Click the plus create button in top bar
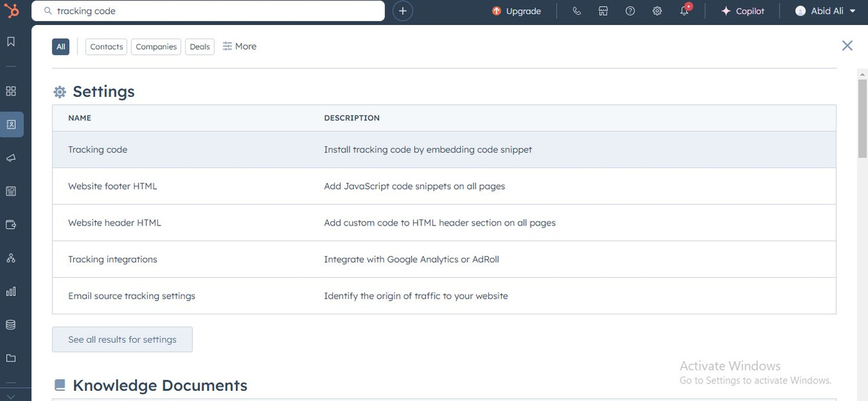868x401 pixels. tap(403, 11)
